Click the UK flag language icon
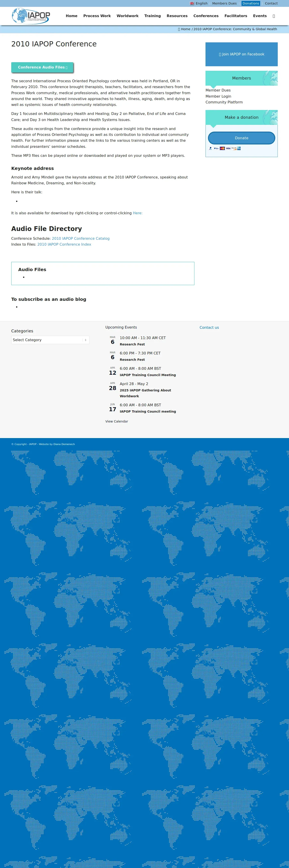This screenshot has height=868, width=289. 192,3
